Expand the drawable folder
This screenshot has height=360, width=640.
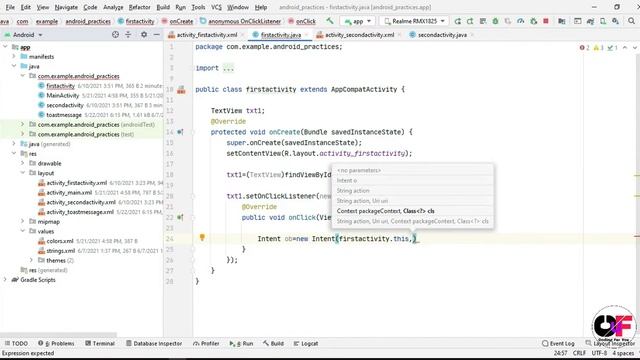coord(22,163)
